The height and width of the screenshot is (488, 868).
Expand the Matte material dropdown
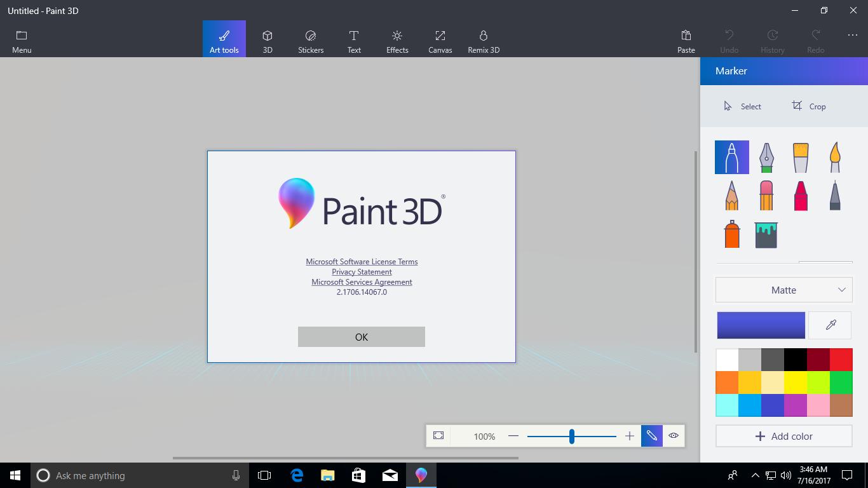pyautogui.click(x=783, y=290)
